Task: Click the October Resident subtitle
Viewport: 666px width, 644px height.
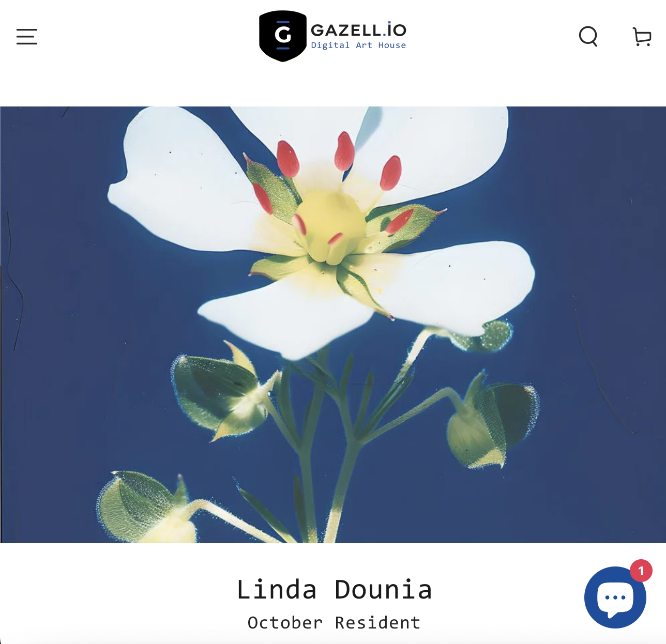Action: click(334, 623)
